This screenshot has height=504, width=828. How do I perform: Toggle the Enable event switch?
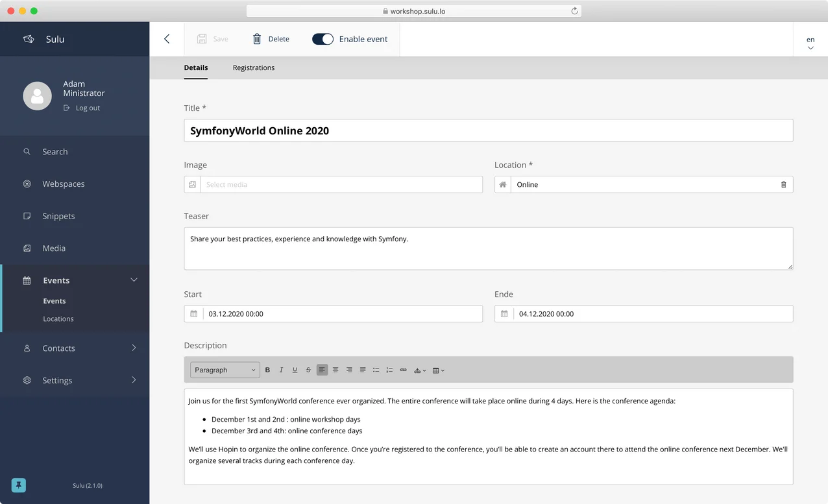click(x=323, y=39)
